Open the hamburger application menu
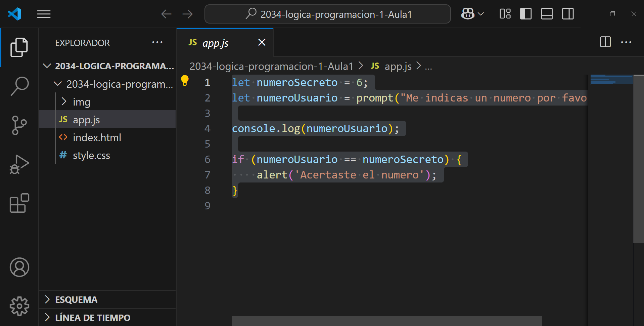Viewport: 644px width, 326px height. pyautogui.click(x=44, y=14)
